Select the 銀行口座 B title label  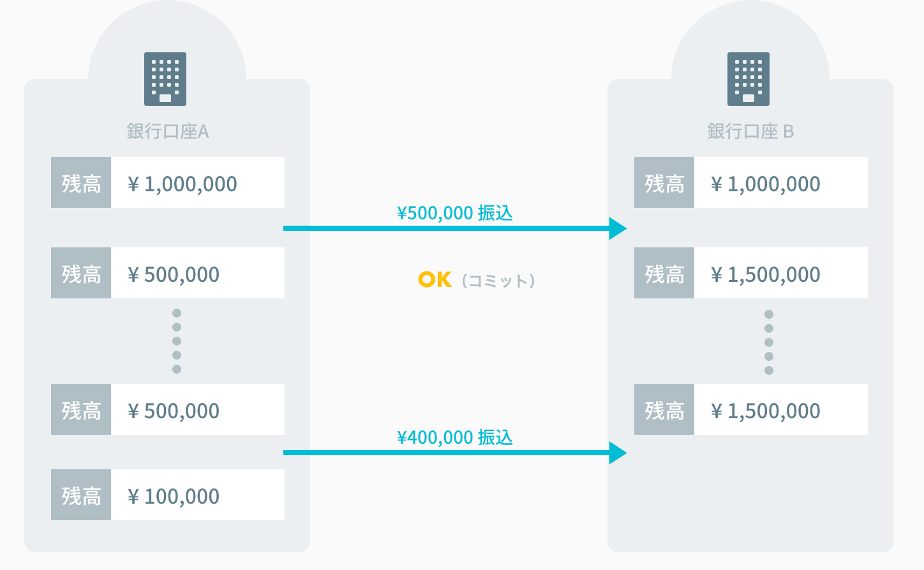click(x=750, y=131)
